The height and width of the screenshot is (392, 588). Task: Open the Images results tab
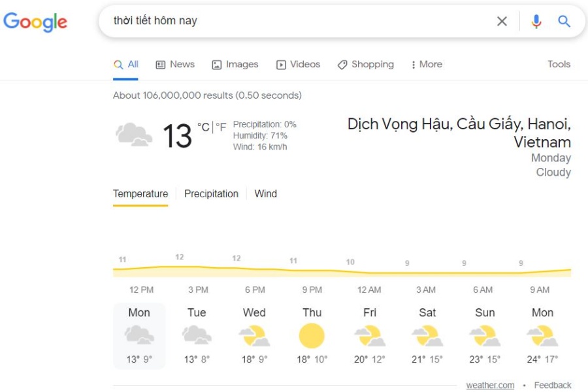235,65
